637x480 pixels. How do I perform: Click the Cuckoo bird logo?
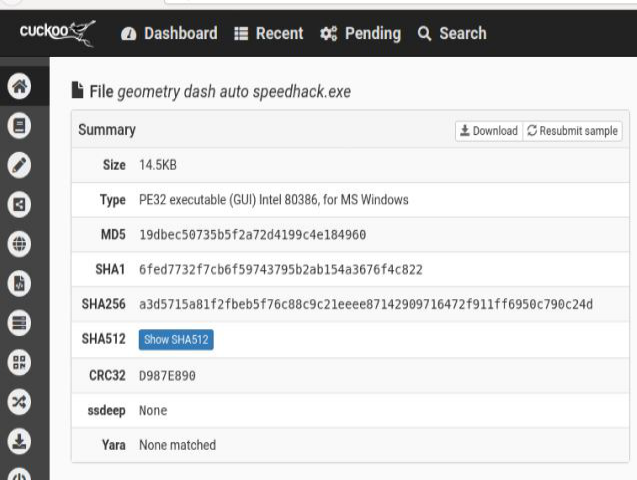(57, 32)
